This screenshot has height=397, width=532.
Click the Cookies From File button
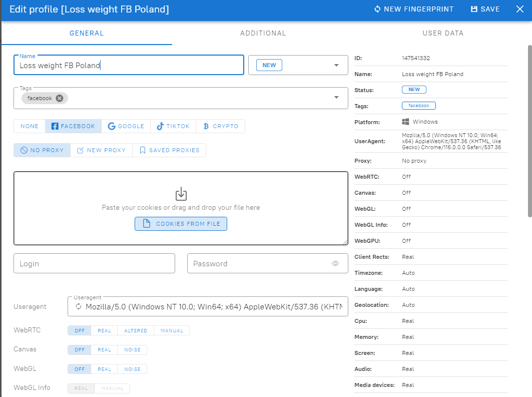(x=181, y=224)
